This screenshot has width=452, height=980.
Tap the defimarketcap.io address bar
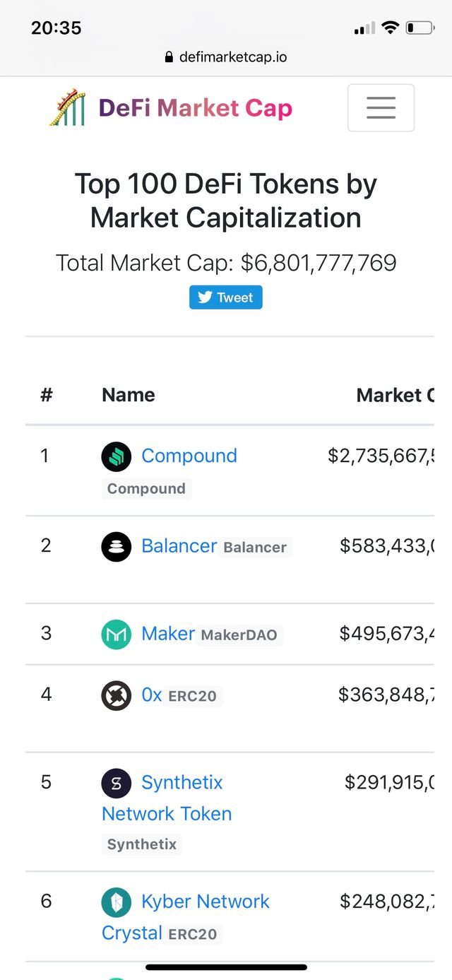tap(226, 57)
